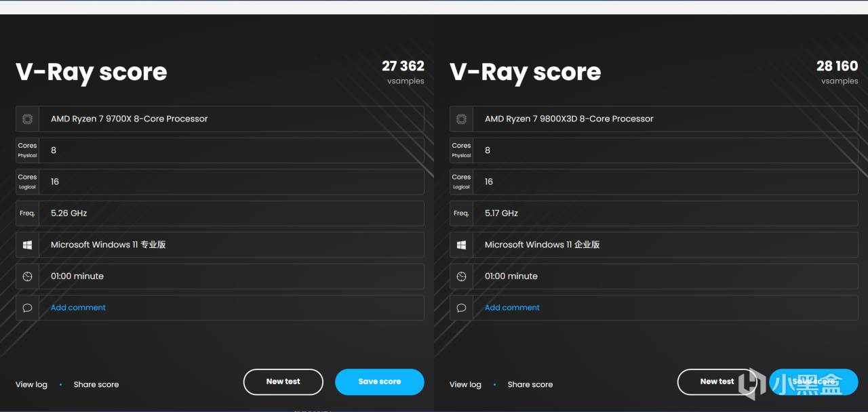The image size is (868, 412).
Task: Click the AMD Ryzen 7 9700X processor name
Action: click(x=130, y=119)
